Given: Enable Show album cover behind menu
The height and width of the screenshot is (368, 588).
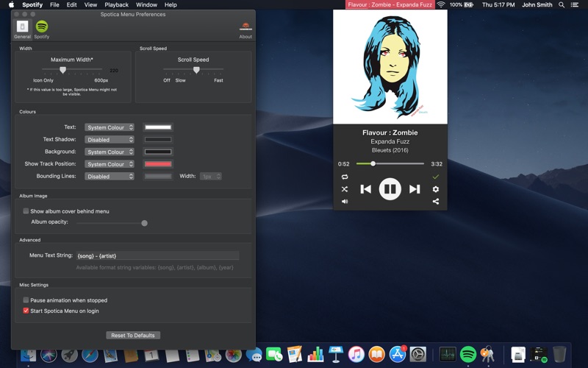Looking at the screenshot, I should coord(26,211).
